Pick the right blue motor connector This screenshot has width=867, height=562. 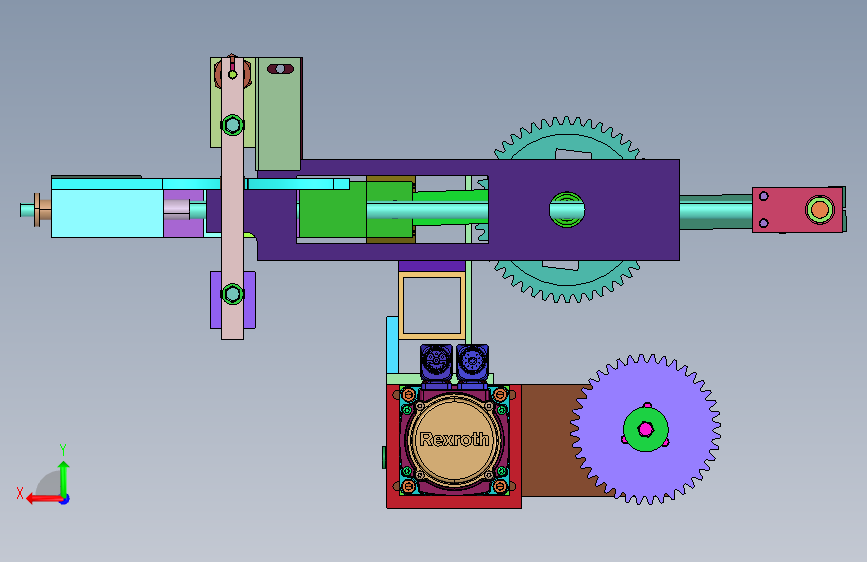click(x=472, y=363)
